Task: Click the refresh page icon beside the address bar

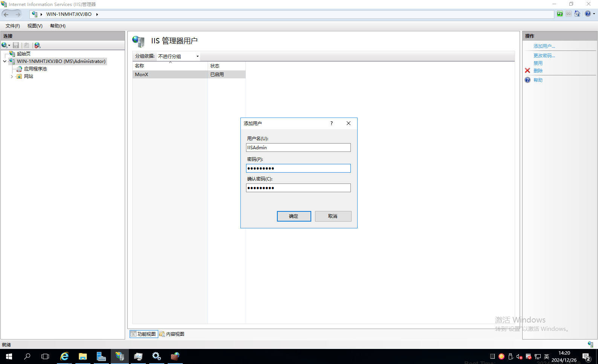Action: point(560,14)
